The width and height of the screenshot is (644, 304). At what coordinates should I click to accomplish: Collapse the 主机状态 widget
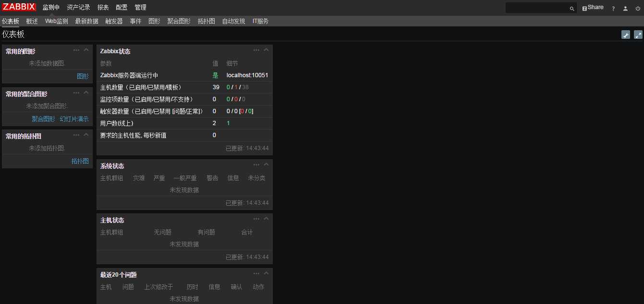point(267,219)
